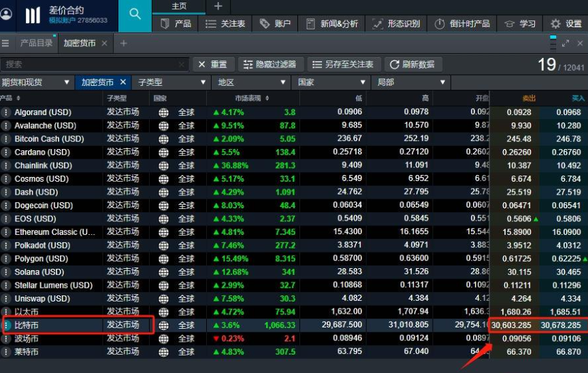Open row menu for Uniswap (USD)
This screenshot has height=373, width=588.
coord(5,298)
